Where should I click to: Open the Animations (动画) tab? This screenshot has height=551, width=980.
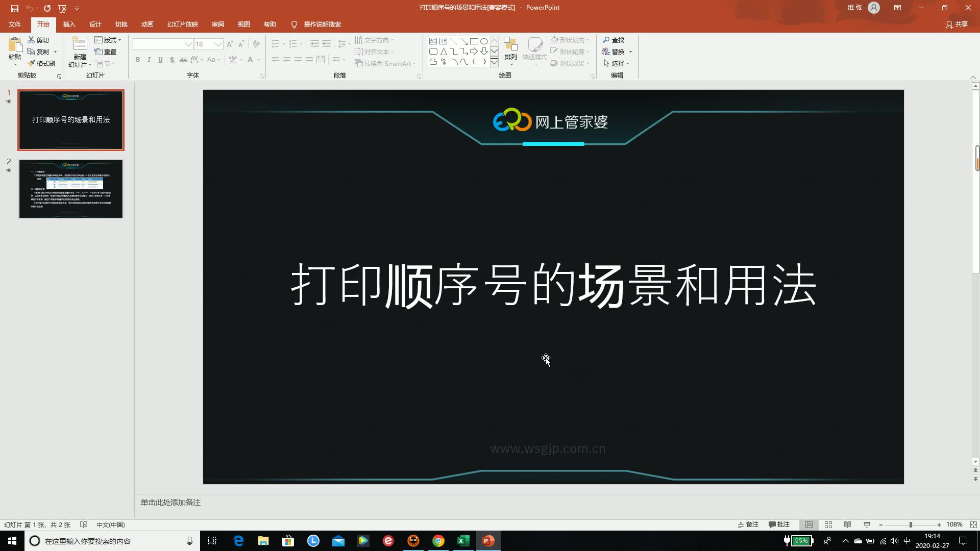pyautogui.click(x=147, y=24)
